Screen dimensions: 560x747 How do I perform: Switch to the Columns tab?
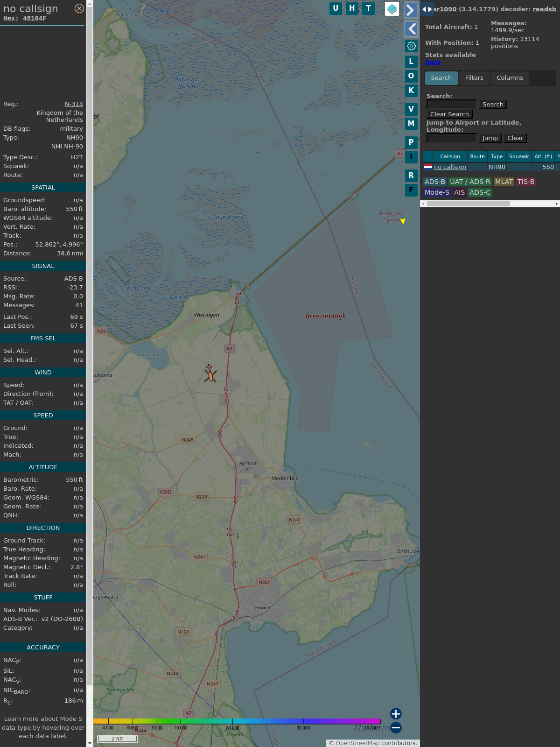509,78
